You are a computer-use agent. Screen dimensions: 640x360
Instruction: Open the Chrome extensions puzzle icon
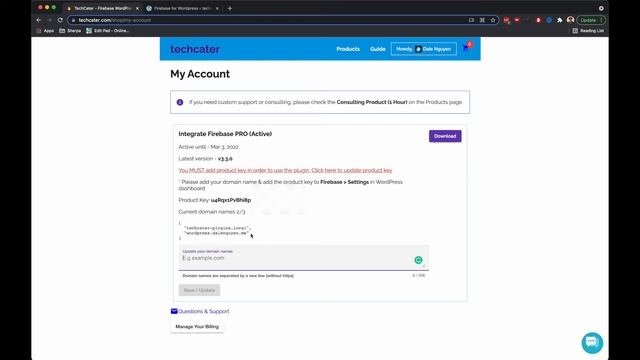[x=560, y=20]
